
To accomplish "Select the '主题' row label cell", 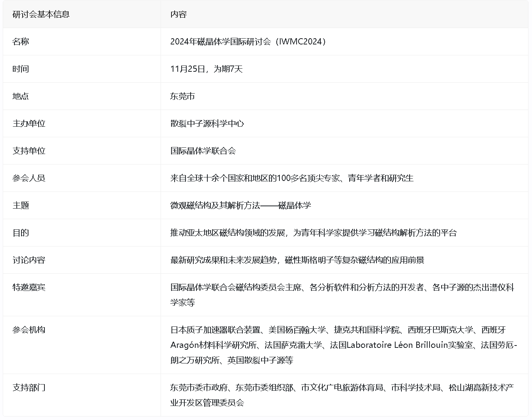I will (21, 206).
